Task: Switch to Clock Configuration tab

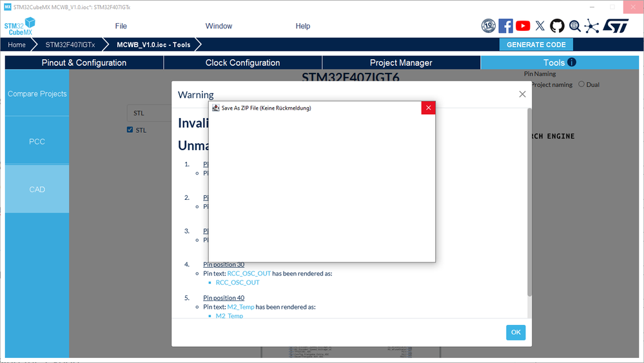Action: 243,63
